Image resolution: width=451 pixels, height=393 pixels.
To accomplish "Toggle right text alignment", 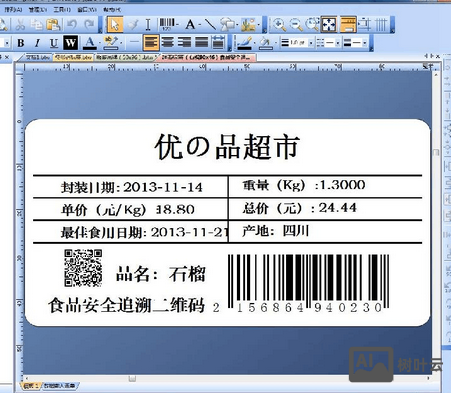I will [184, 43].
